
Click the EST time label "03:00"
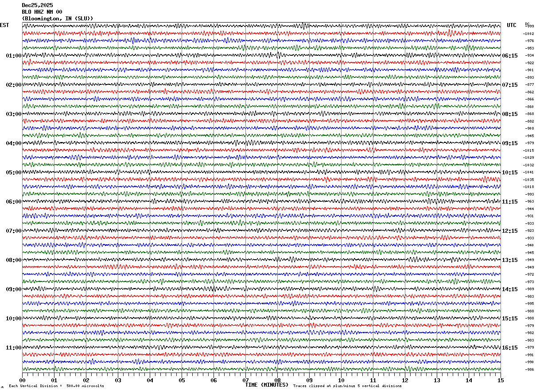click(x=14, y=114)
